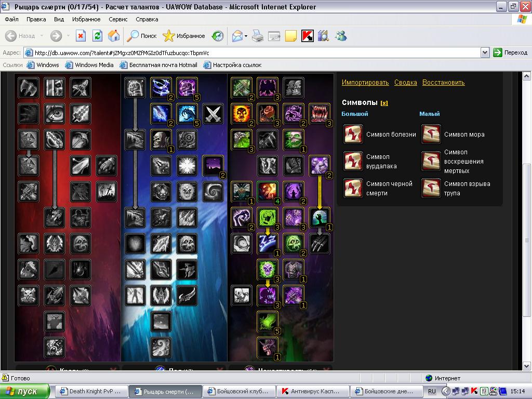
Task: Click the Kaspersky toolbar icon
Action: click(308, 36)
